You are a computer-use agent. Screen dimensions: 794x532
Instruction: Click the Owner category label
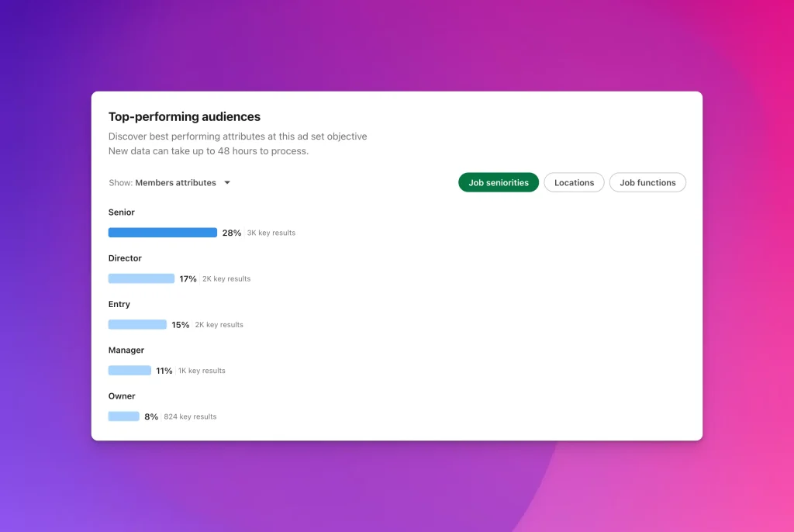coord(122,396)
